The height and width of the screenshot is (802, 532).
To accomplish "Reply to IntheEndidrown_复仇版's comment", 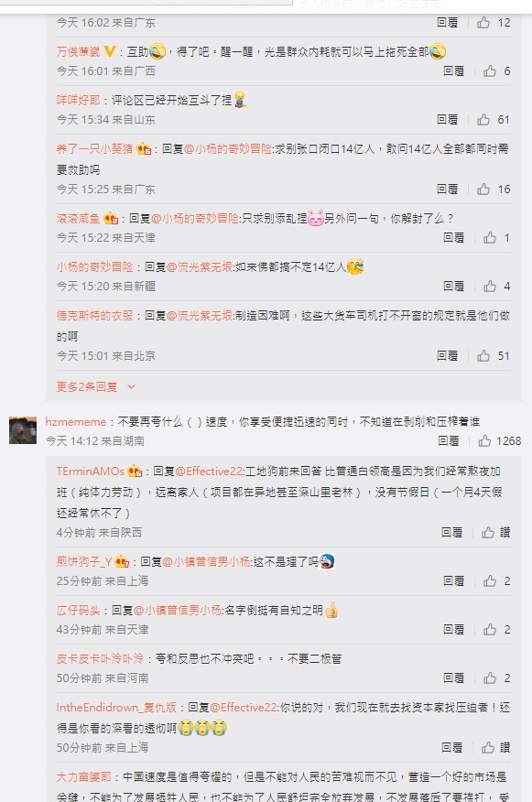I will (x=452, y=748).
